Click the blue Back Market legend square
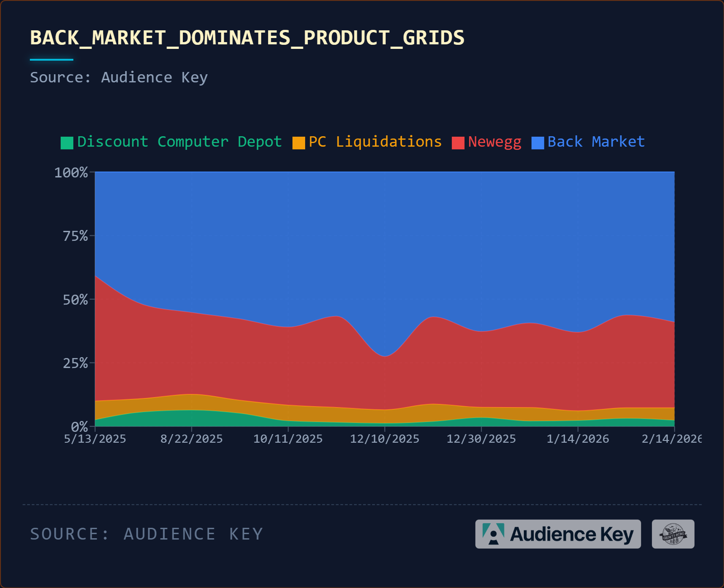 pos(537,143)
